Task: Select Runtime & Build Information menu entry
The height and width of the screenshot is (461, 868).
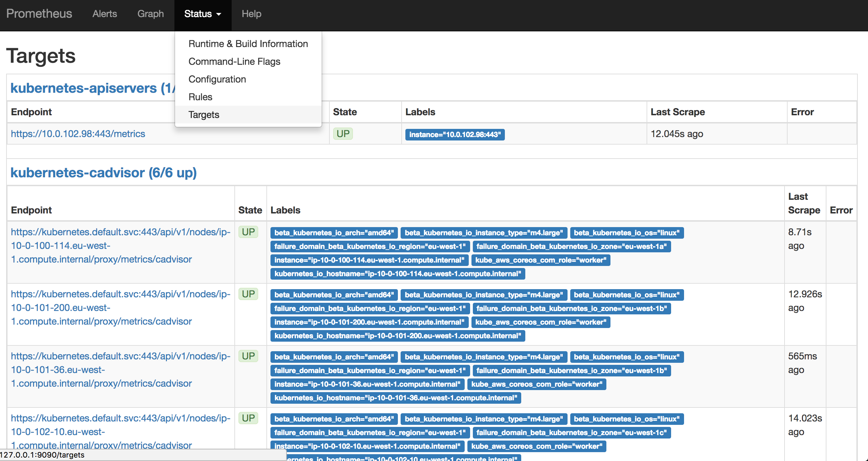Action: (248, 44)
